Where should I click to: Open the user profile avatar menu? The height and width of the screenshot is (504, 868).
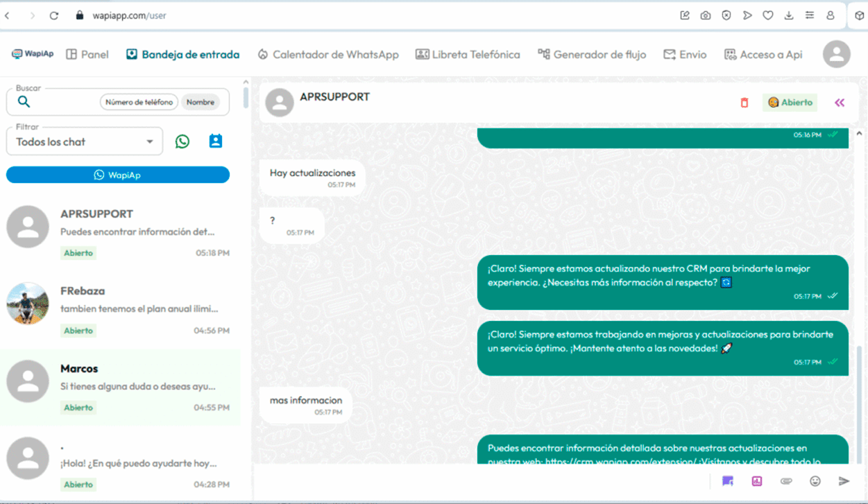836,54
